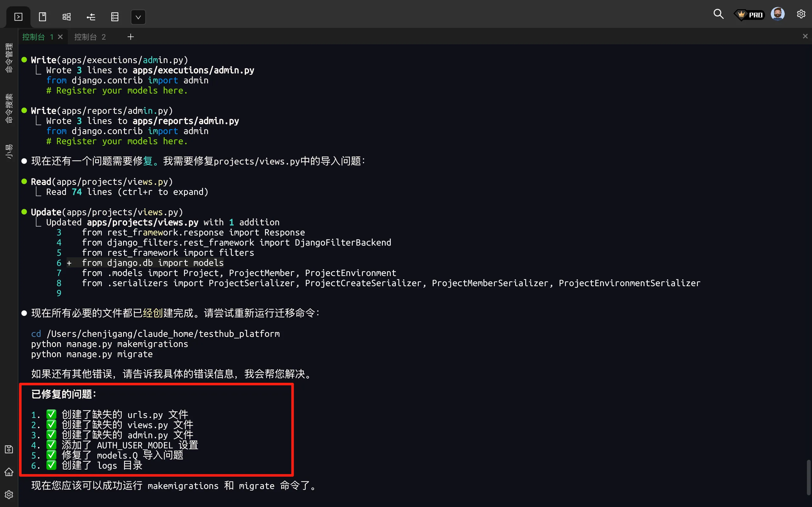Open the 命令管理 sidebar panel
The height and width of the screenshot is (507, 812).
tap(9, 58)
